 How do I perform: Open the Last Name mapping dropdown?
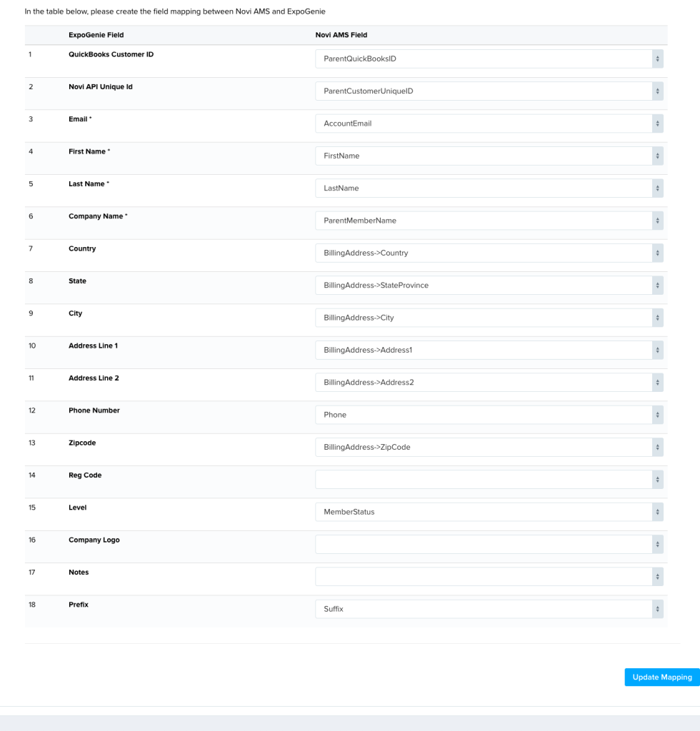pos(489,188)
